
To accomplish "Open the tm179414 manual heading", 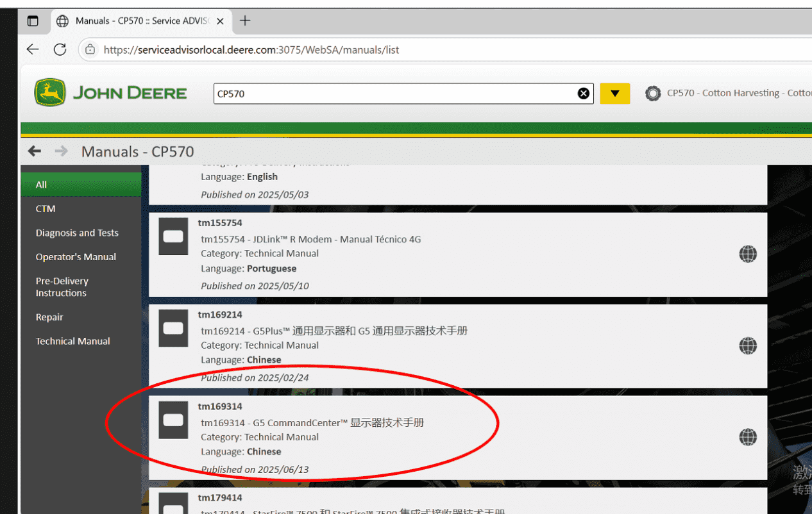I will coord(220,498).
